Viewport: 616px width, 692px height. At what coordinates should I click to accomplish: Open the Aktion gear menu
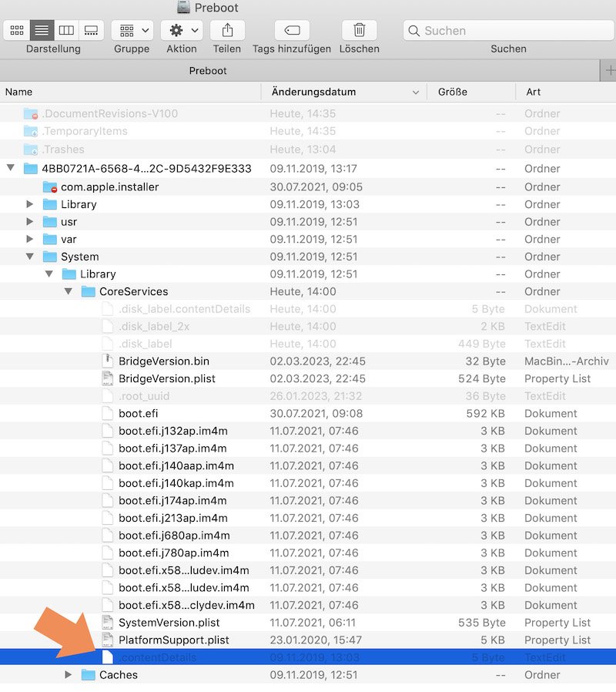(x=182, y=31)
